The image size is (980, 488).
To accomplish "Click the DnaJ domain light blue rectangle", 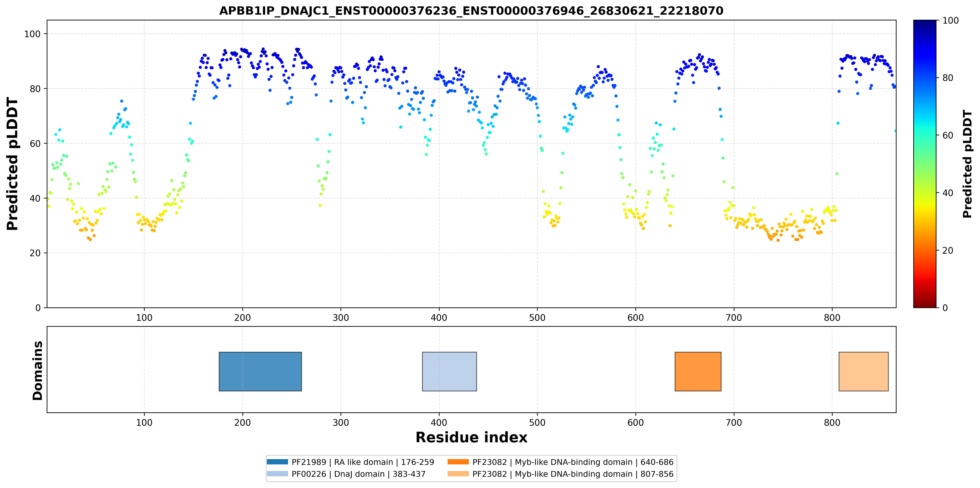I will point(449,372).
